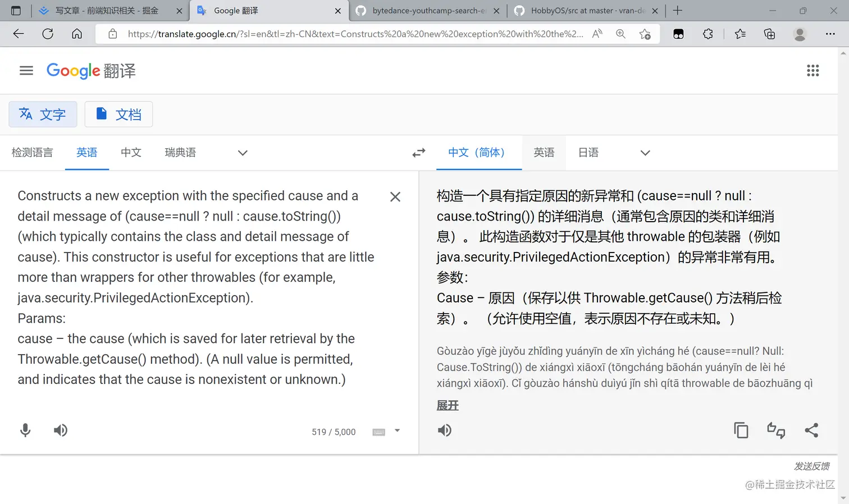Click the 519 / 5,000 character counter
The height and width of the screenshot is (504, 849).
(x=334, y=432)
